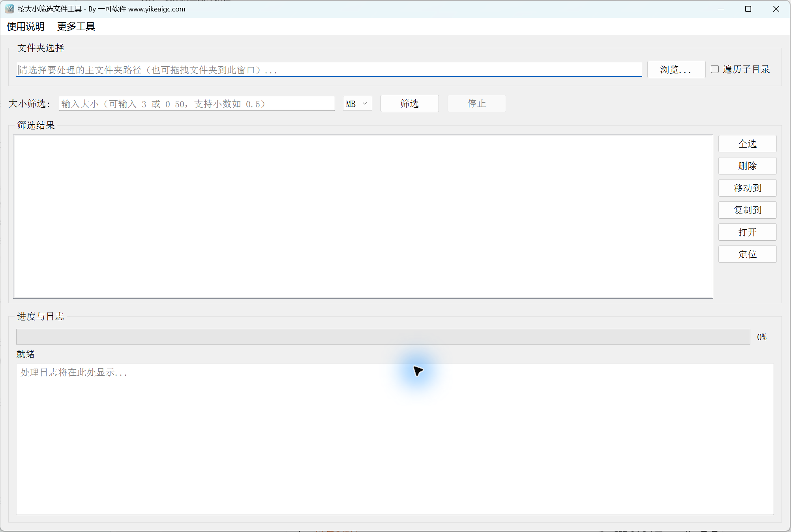This screenshot has height=532, width=791.
Task: Click inside the processing log area
Action: [395, 439]
